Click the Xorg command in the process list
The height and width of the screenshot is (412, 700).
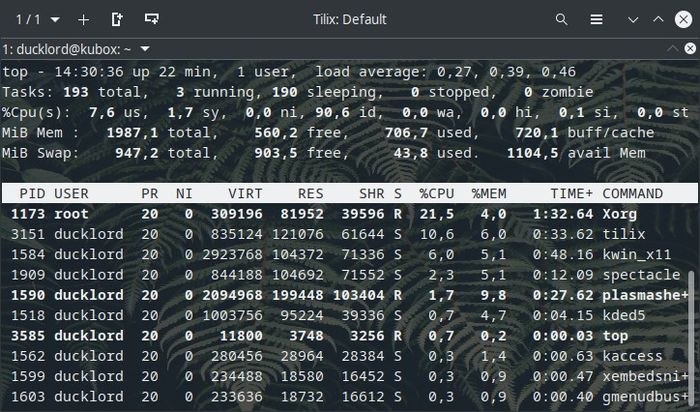(620, 214)
